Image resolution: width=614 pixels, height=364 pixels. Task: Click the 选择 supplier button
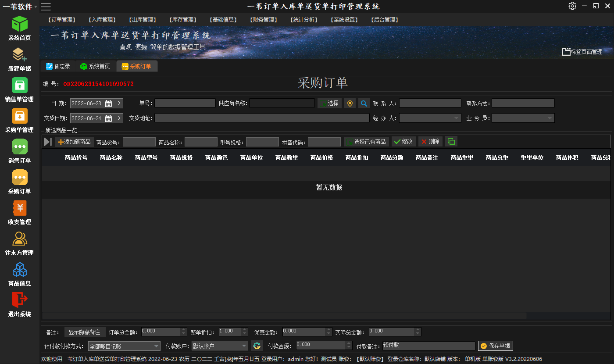(329, 103)
